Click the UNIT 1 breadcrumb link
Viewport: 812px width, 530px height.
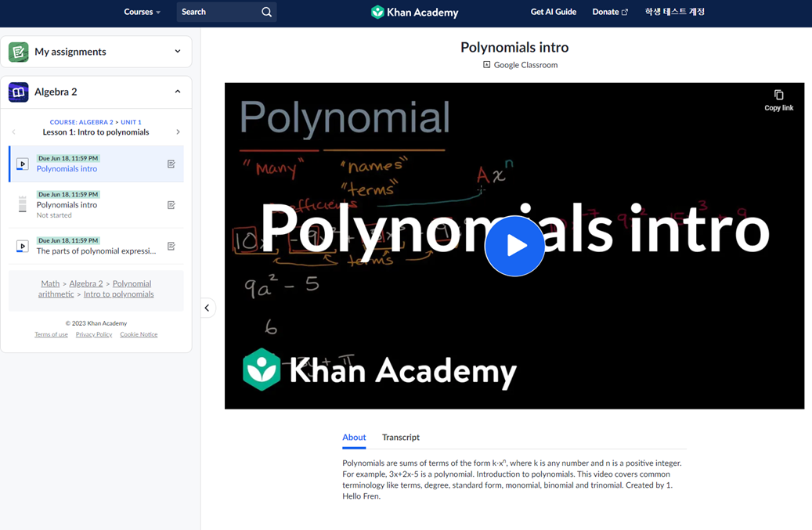click(x=131, y=122)
